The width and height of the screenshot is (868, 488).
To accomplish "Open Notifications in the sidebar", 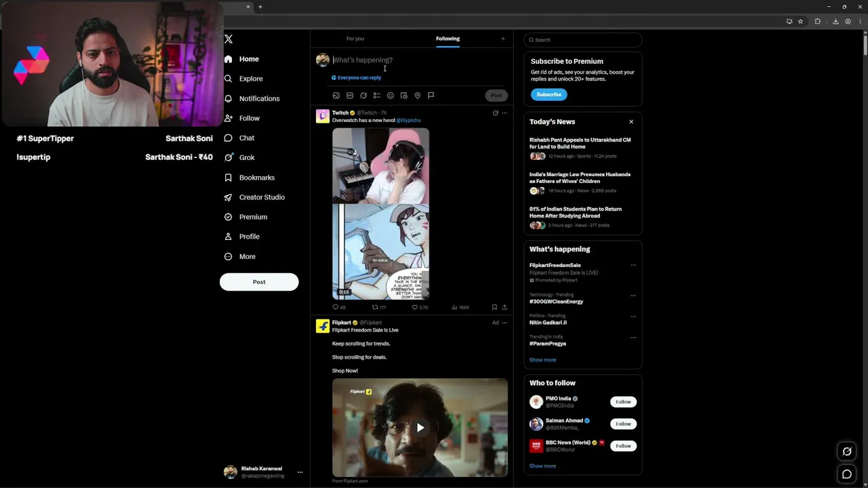I will point(252,99).
